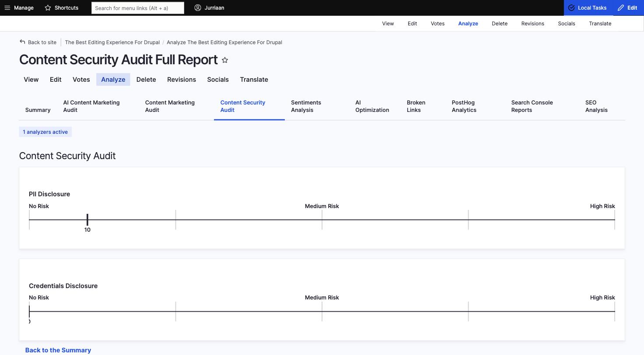Switch to the Edit primary tab below title
The width and height of the screenshot is (644, 355).
click(56, 80)
